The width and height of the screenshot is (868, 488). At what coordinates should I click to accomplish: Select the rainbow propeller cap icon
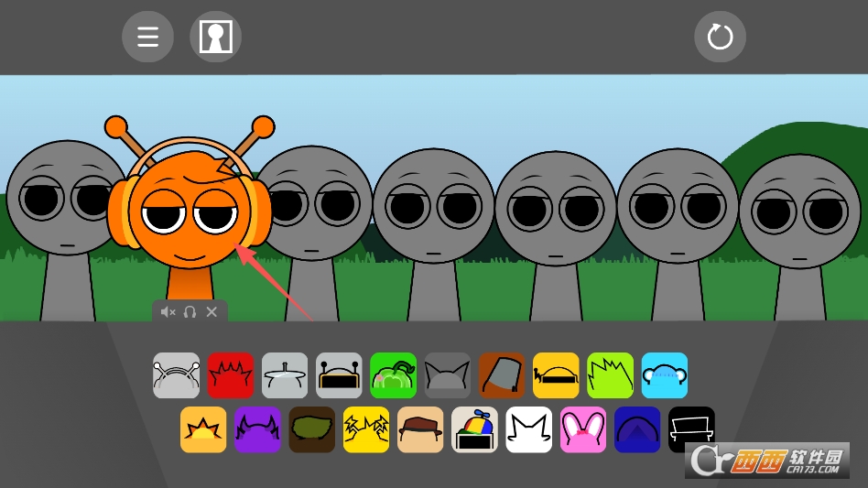coord(474,429)
